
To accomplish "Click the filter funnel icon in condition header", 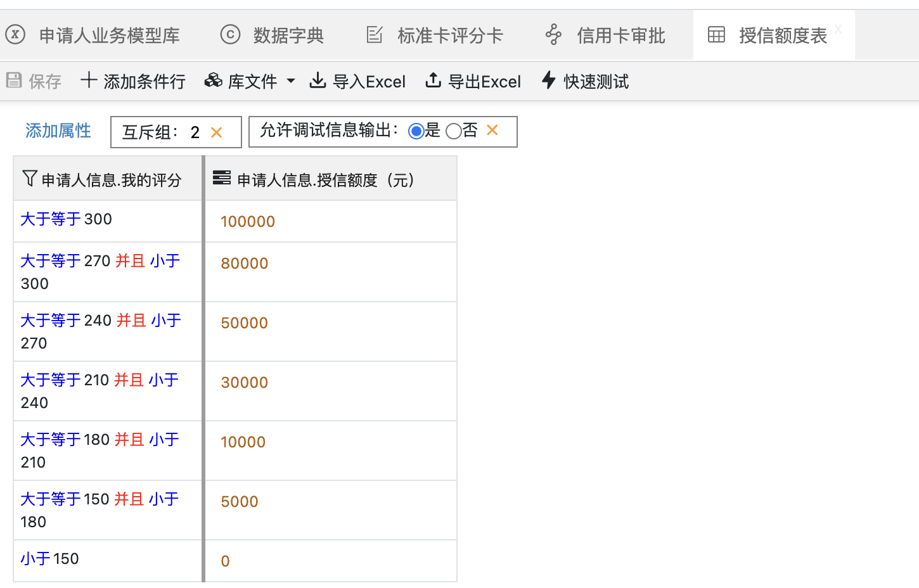I will coord(29,179).
